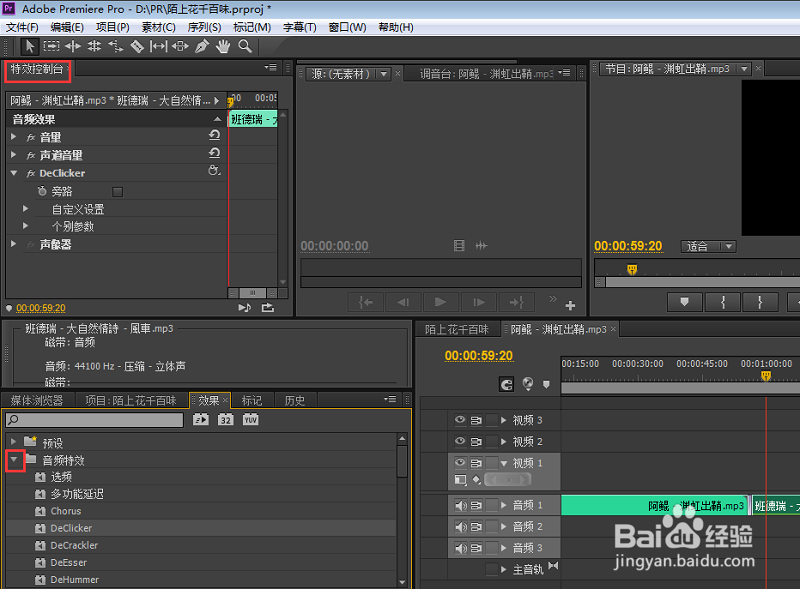Select the Ripple Edit tool
This screenshot has width=800, height=589.
pyautogui.click(x=72, y=46)
